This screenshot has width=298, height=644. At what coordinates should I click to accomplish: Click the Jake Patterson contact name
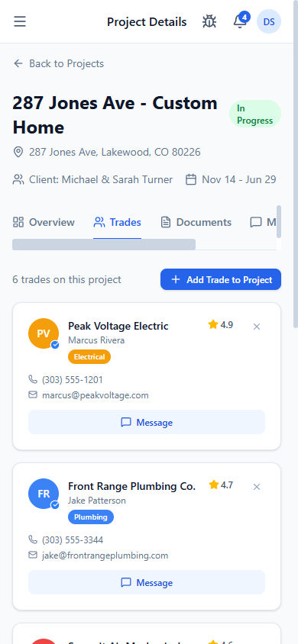tap(97, 501)
